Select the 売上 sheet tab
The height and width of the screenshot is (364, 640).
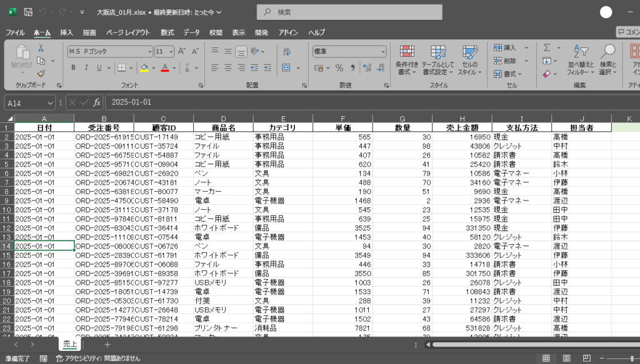coord(71,345)
